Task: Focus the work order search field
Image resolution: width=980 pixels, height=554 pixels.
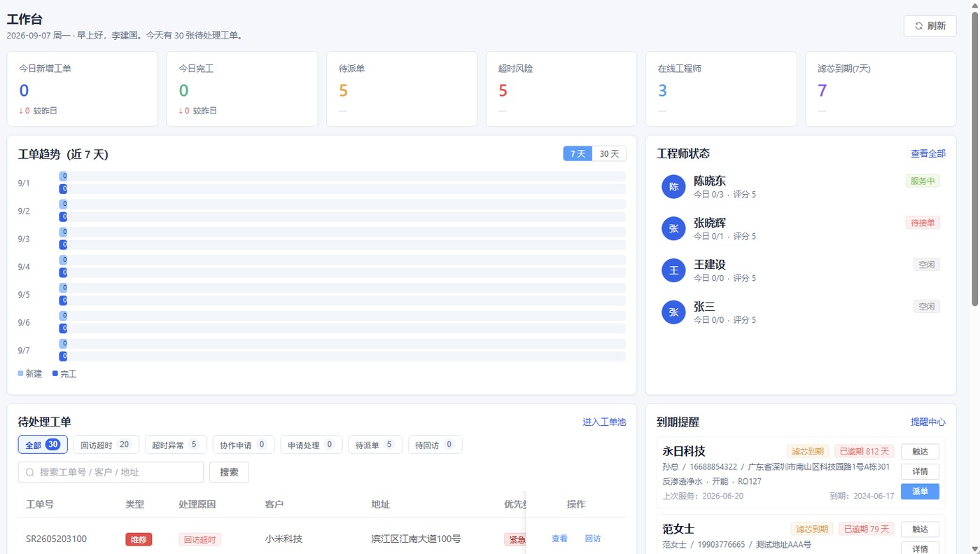Action: click(x=111, y=472)
